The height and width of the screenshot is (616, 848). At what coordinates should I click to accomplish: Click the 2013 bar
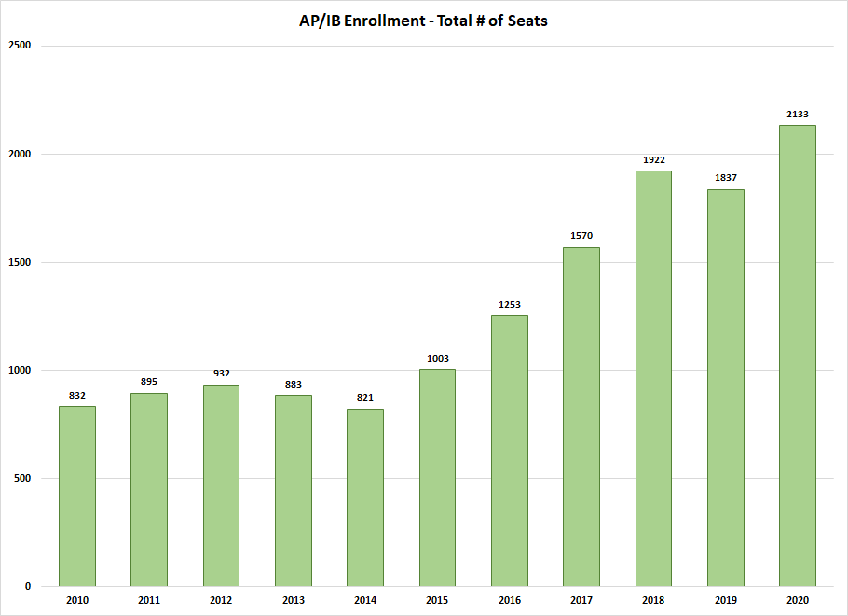(x=294, y=491)
